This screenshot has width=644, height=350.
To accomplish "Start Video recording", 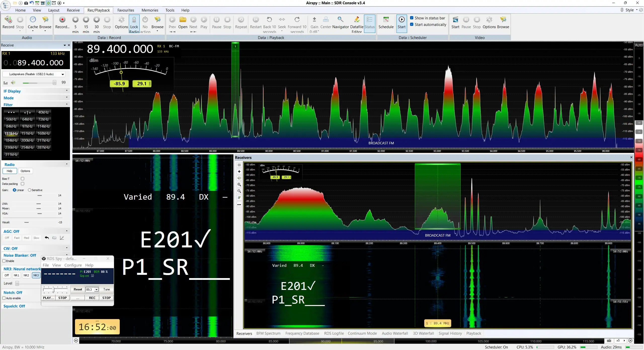I will point(455,22).
